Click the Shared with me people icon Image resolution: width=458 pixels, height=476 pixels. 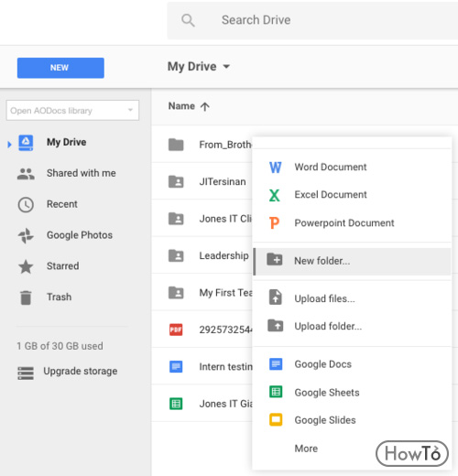26,174
